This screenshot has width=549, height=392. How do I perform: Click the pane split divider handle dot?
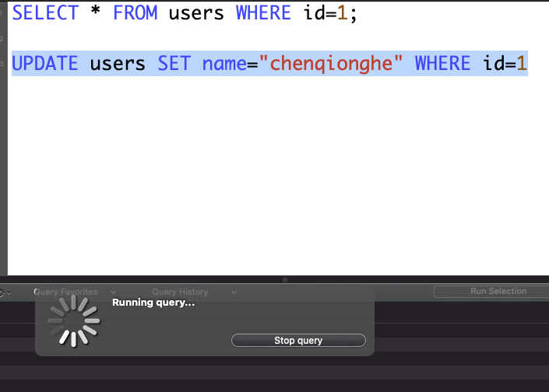285,280
